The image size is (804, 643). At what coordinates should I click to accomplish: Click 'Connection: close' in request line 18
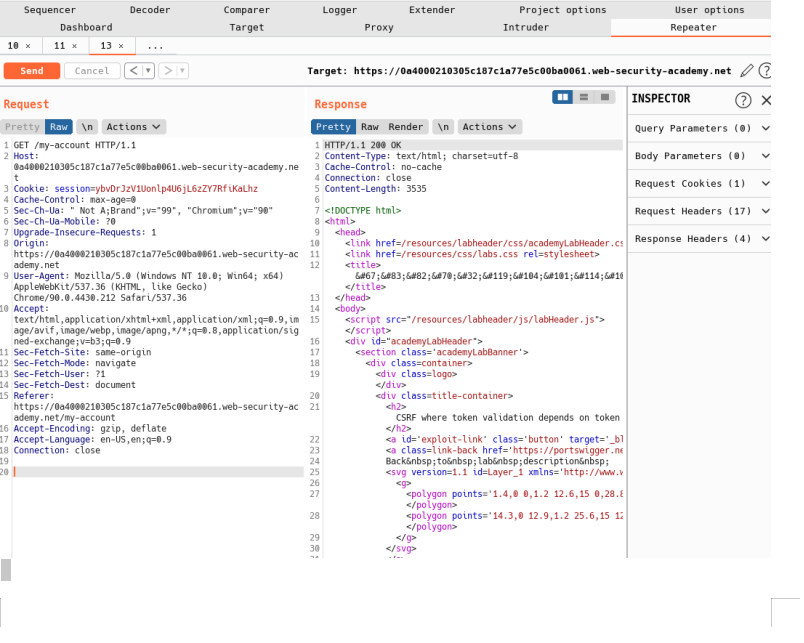point(57,450)
